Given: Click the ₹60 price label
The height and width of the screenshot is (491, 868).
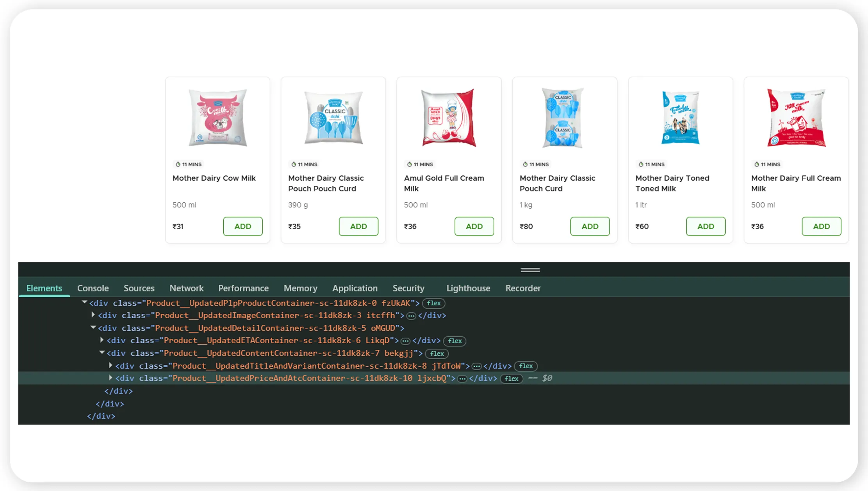Looking at the screenshot, I should click(x=642, y=227).
